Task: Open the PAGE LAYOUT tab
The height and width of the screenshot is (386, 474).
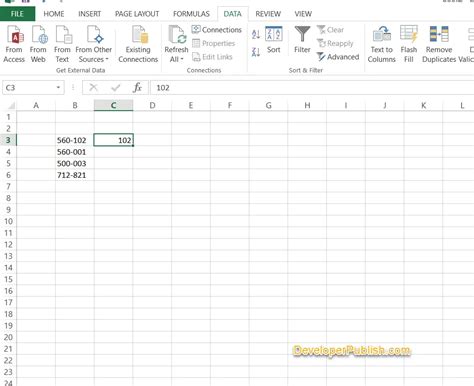Action: [x=137, y=14]
